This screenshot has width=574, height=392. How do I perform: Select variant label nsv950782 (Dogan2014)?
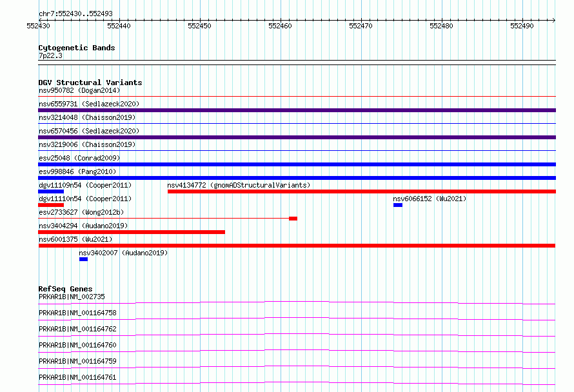click(x=79, y=90)
